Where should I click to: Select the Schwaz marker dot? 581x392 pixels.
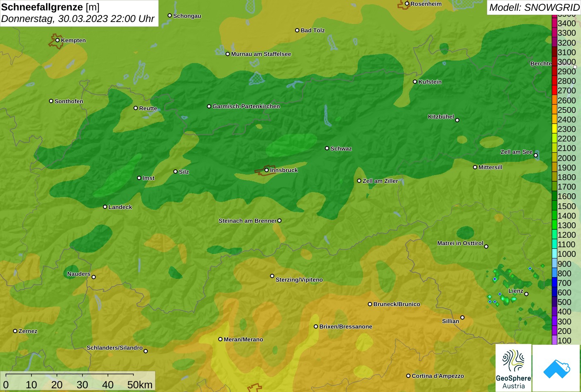(x=327, y=148)
